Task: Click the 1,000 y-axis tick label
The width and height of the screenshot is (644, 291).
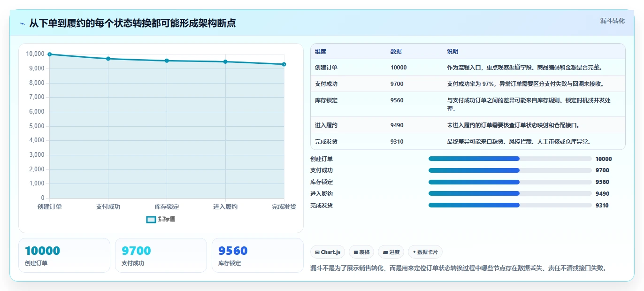Action: tap(37, 184)
